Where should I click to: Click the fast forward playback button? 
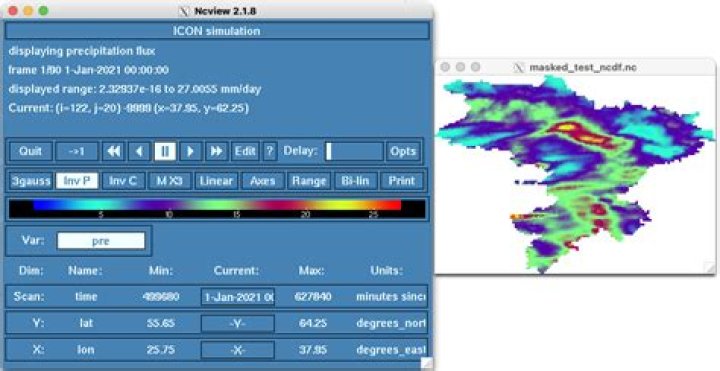[216, 152]
